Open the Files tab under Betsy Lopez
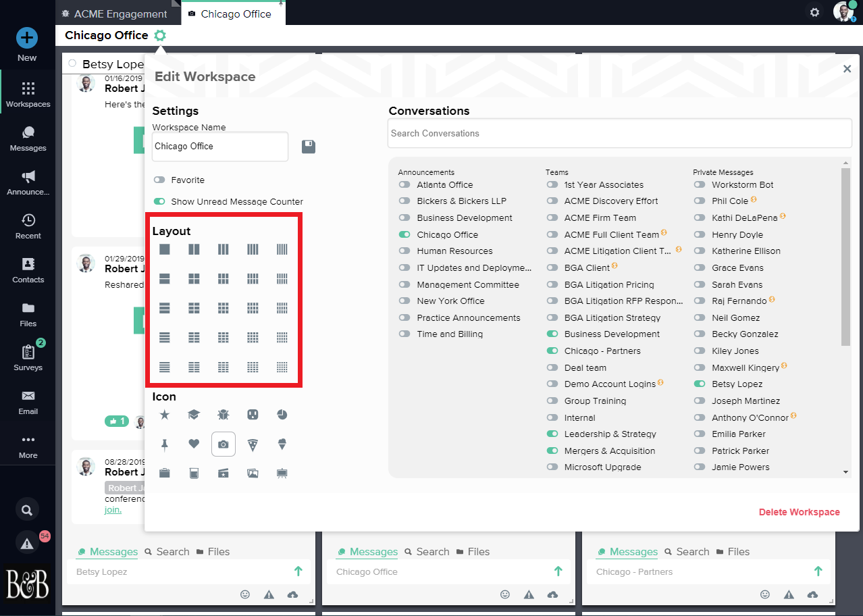 pyautogui.click(x=213, y=552)
